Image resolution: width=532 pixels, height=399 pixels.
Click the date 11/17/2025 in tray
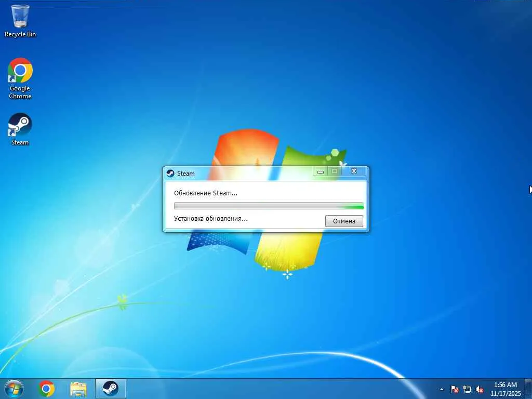click(x=506, y=394)
